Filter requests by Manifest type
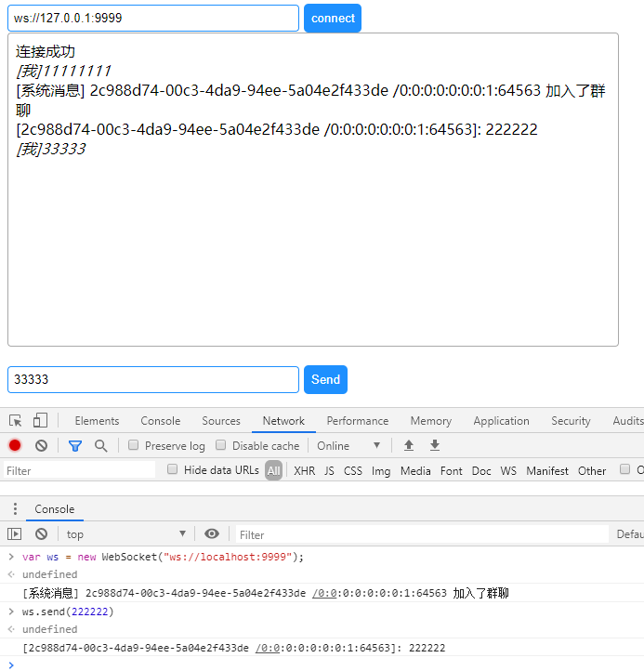 click(x=547, y=471)
